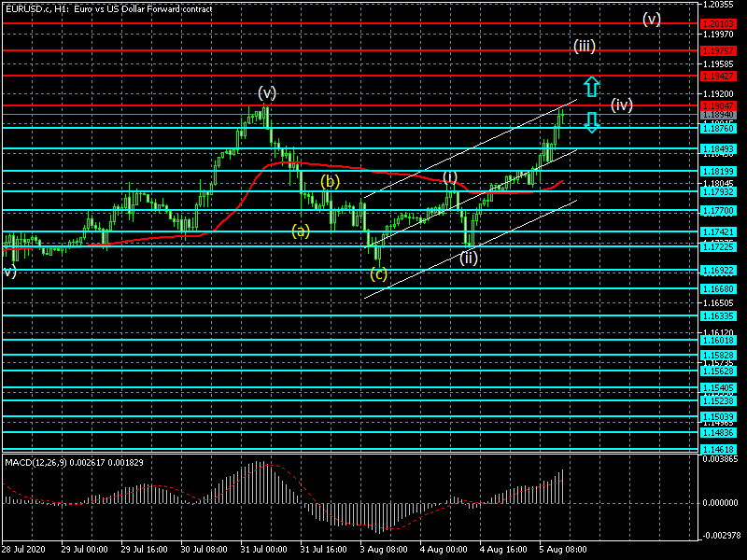The height and width of the screenshot is (560, 747).
Task: Click the yellow (b) wave label
Action: pos(330,181)
